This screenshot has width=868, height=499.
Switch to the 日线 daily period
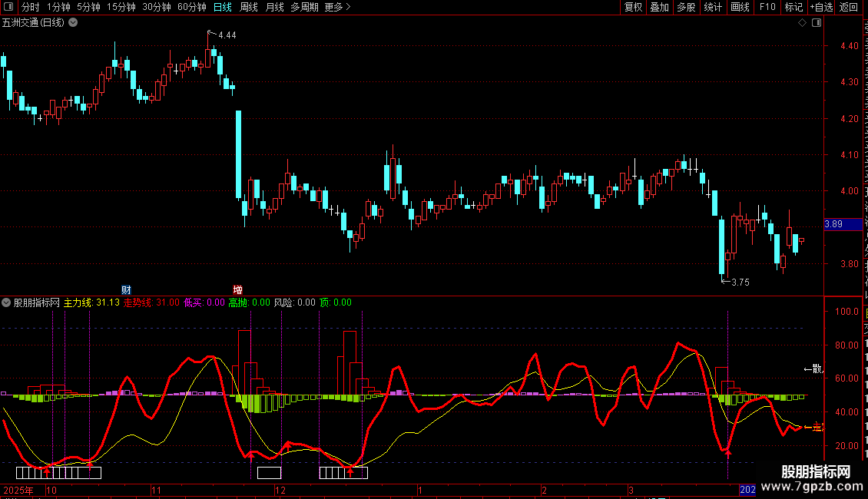(x=223, y=7)
